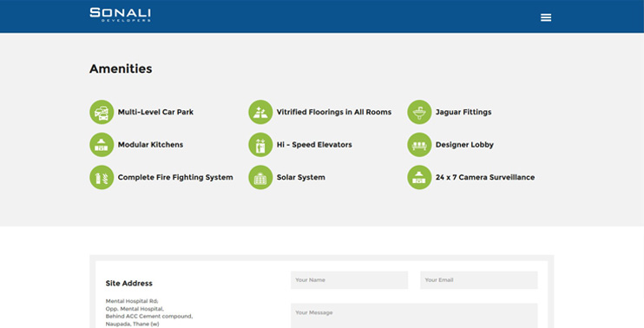
Task: Click the Vitrified Floorings icon
Action: [260, 112]
